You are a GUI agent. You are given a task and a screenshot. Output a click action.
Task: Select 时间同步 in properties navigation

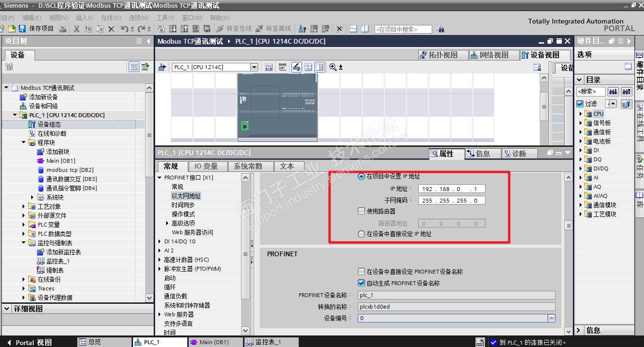click(x=183, y=205)
